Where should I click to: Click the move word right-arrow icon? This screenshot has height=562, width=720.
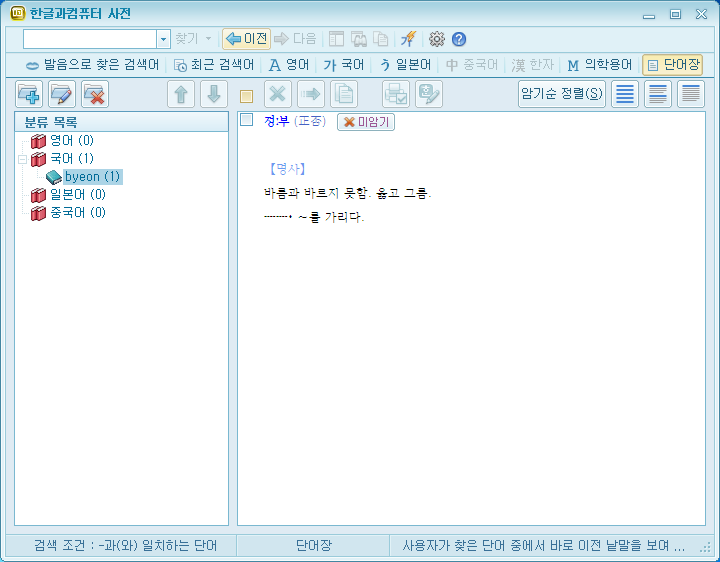point(311,94)
